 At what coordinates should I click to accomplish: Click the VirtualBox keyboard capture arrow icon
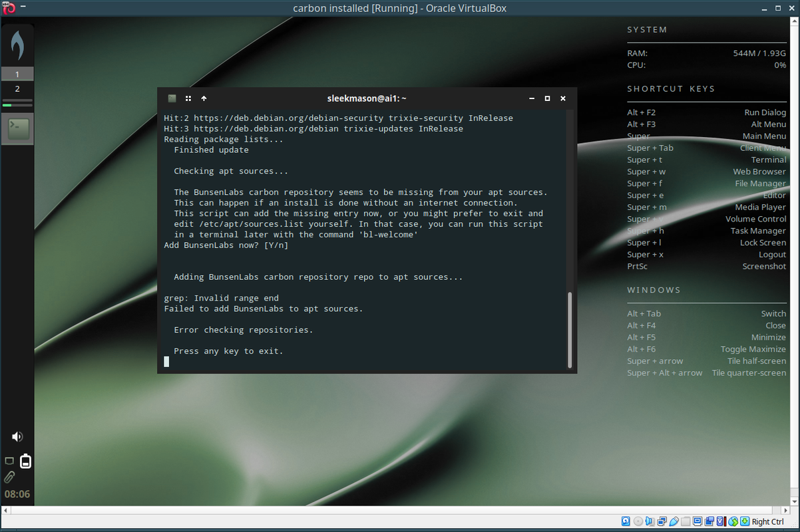[x=745, y=521]
